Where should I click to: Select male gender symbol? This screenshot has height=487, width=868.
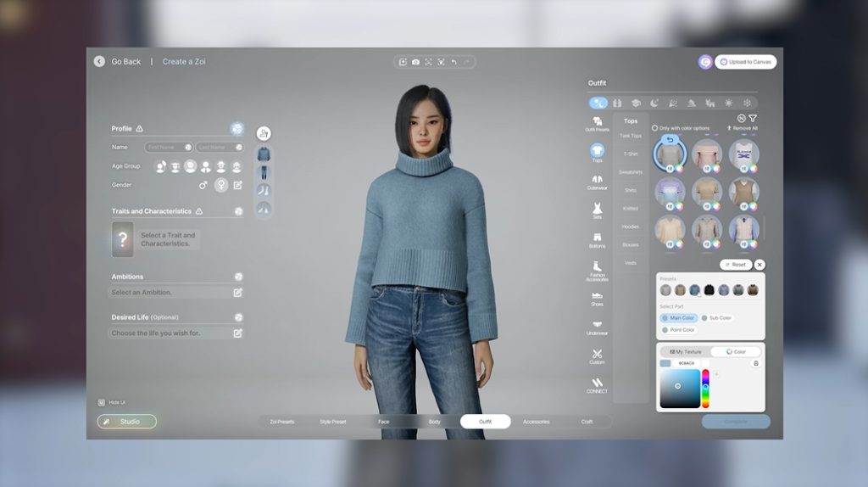[x=203, y=185]
